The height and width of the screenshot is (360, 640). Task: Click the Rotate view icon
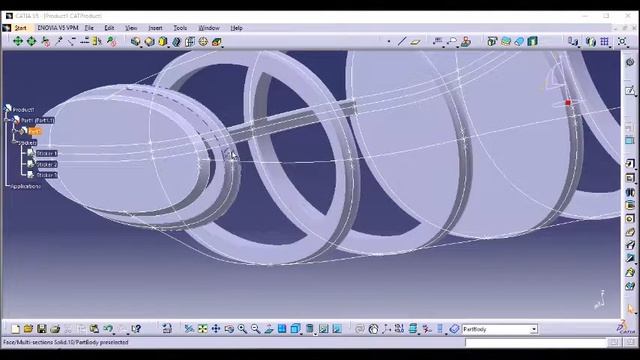click(229, 329)
